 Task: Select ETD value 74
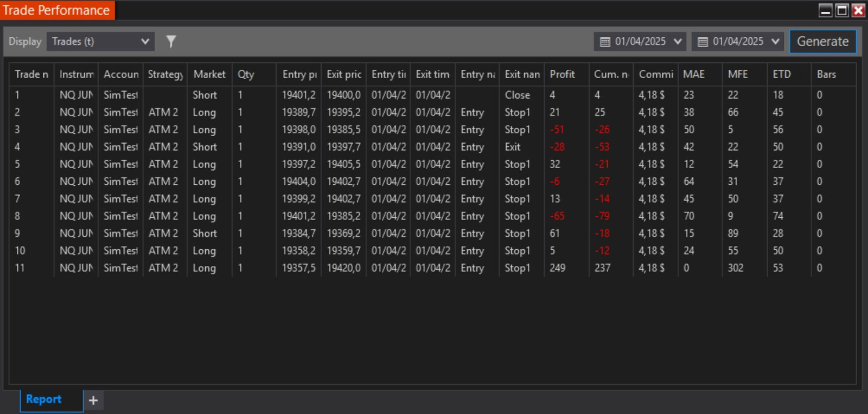coord(778,216)
